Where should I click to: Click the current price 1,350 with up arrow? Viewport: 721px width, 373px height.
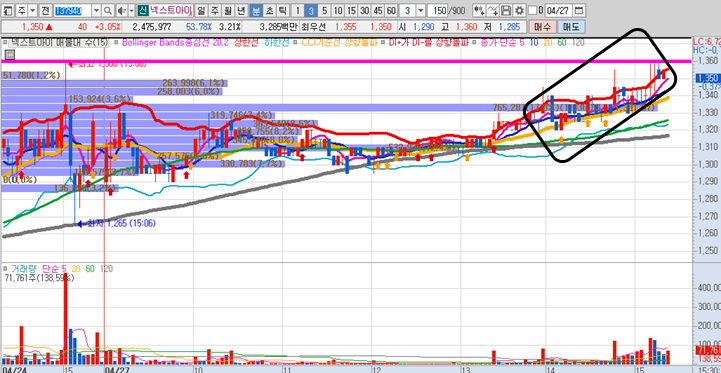point(37,27)
